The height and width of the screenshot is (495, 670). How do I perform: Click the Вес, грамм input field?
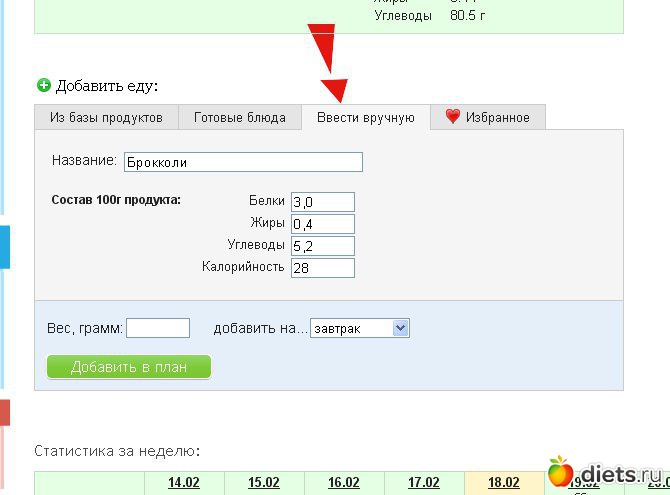158,328
